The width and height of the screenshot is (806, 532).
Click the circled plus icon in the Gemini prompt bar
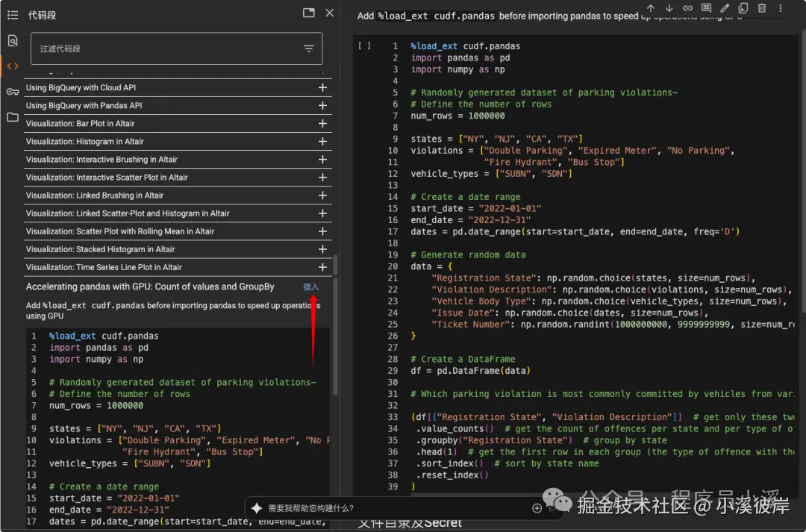(x=537, y=508)
